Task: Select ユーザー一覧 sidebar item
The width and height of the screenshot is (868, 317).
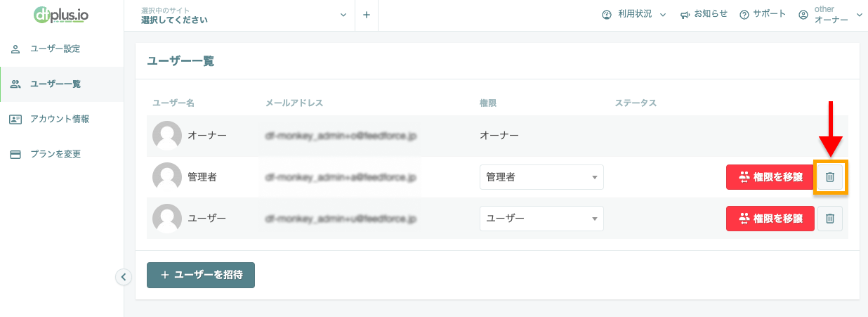Action: point(62,84)
